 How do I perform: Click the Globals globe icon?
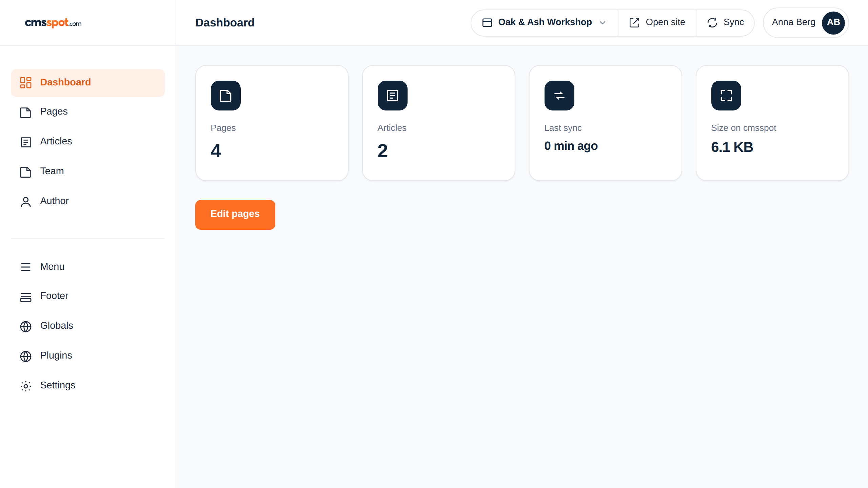coord(26,326)
